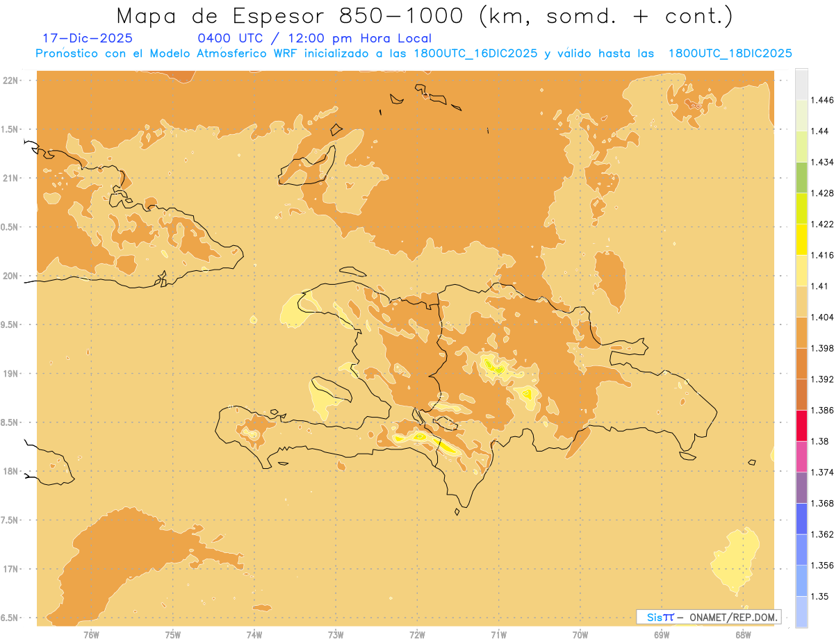834x644 pixels.
Task: Click the colorbar value '1.422'
Action: coord(821,224)
